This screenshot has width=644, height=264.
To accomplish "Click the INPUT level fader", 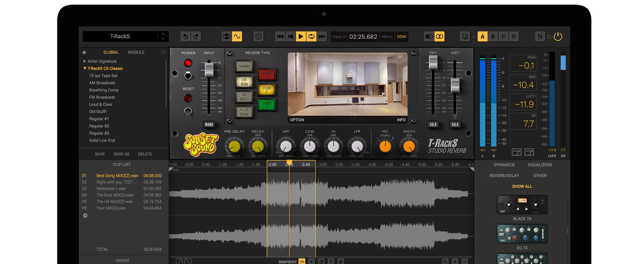I will click(x=209, y=70).
